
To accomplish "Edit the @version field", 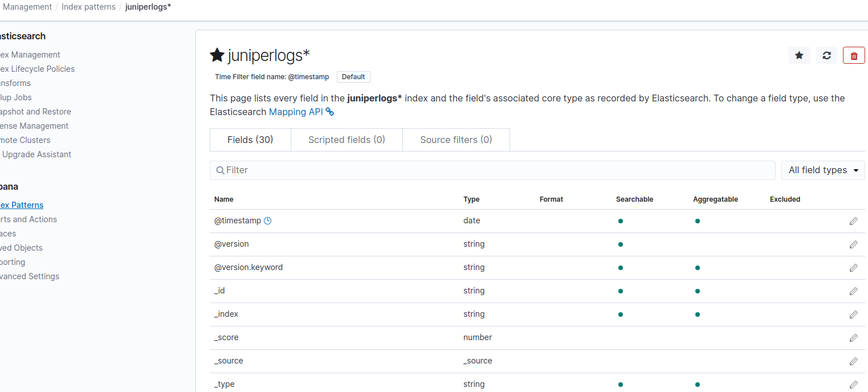I will [x=853, y=244].
